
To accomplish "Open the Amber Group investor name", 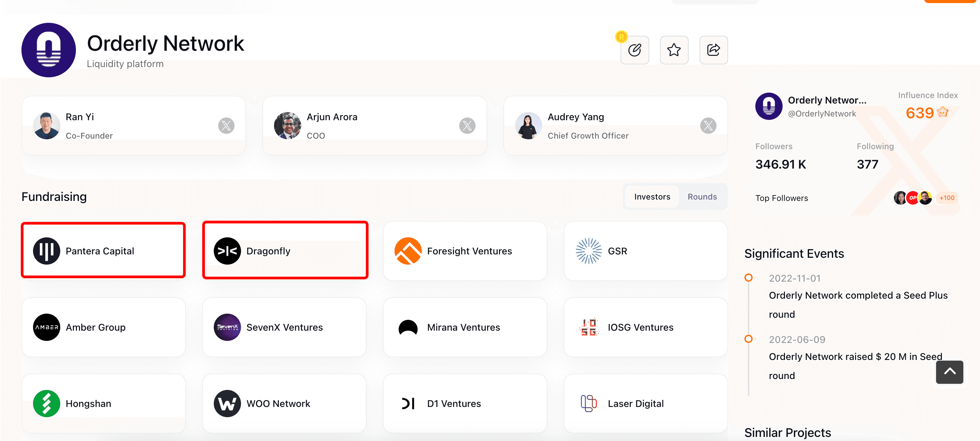I will [x=96, y=327].
